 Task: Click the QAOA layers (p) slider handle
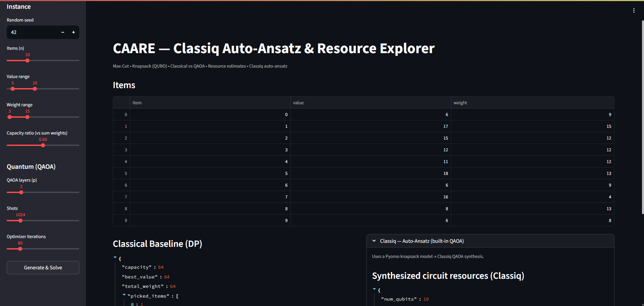click(x=21, y=192)
